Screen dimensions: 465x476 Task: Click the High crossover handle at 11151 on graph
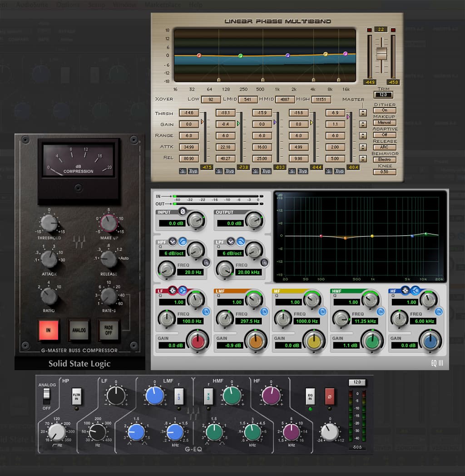pyautogui.click(x=339, y=80)
